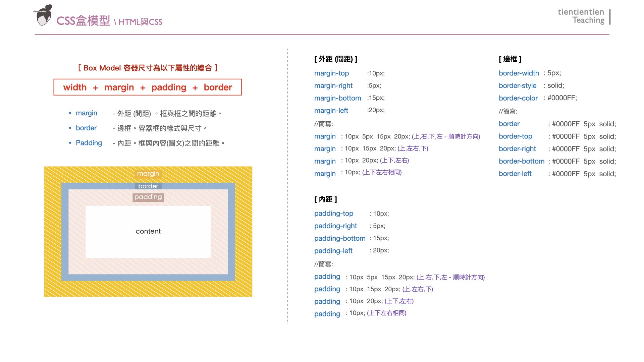Click the padding-right property name

335,226
